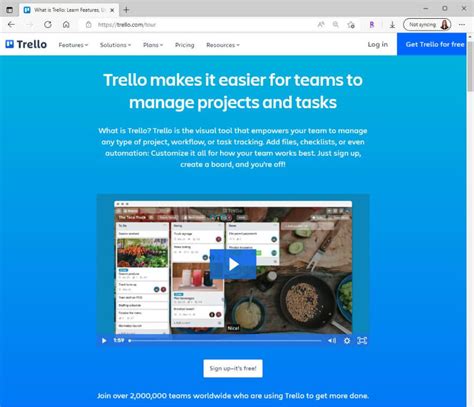The image size is (474, 407).
Task: Open the Plans dropdown menu
Action: tap(153, 45)
